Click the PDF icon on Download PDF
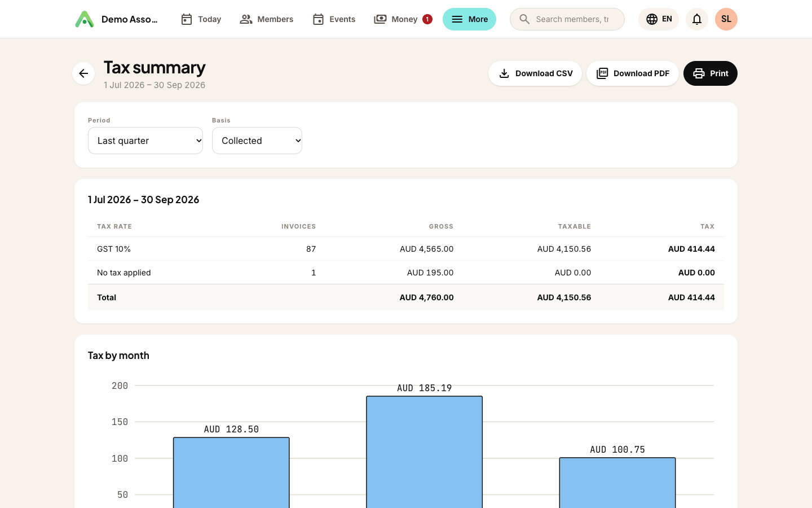This screenshot has width=812, height=508. coord(602,73)
